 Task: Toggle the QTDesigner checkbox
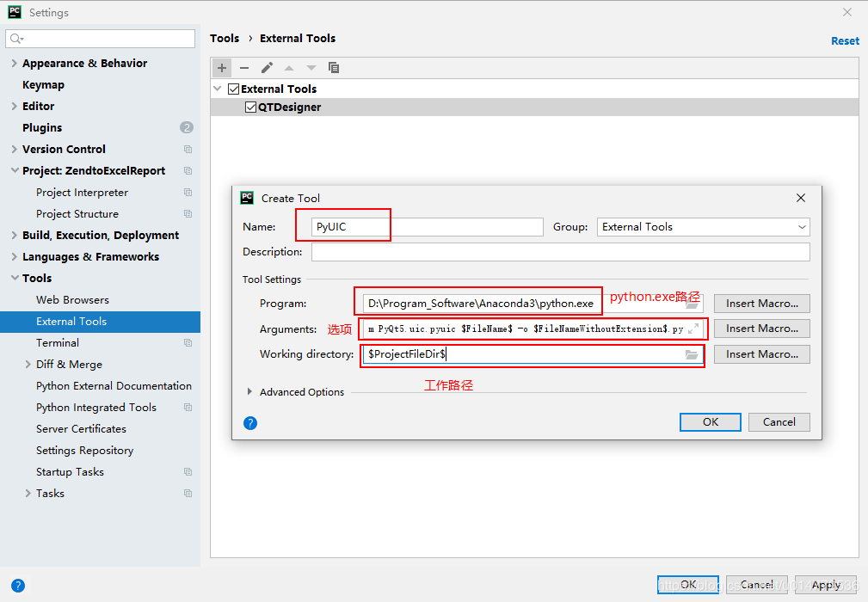click(x=251, y=107)
